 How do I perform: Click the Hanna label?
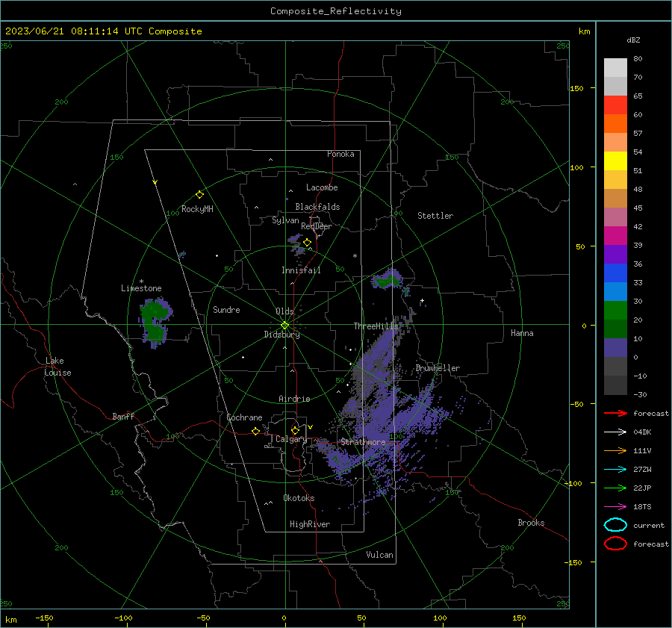click(x=522, y=333)
